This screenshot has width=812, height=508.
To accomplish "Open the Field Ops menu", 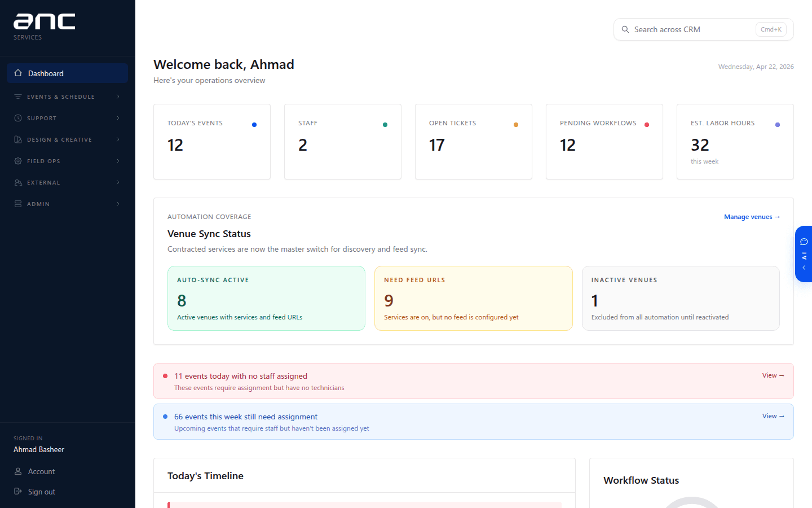I will [68, 161].
